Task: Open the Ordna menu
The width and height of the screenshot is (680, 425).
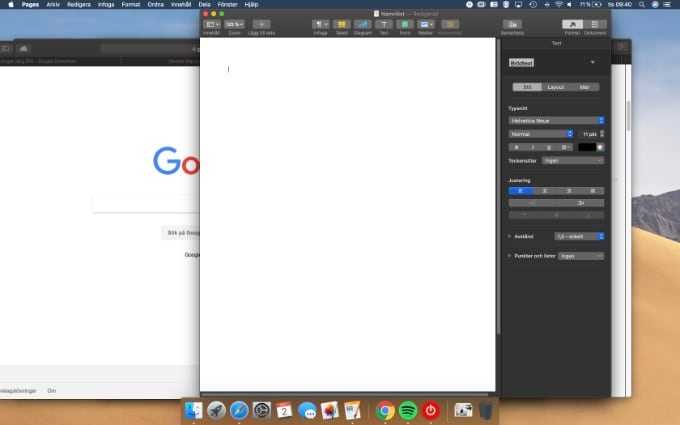Action: [155, 4]
